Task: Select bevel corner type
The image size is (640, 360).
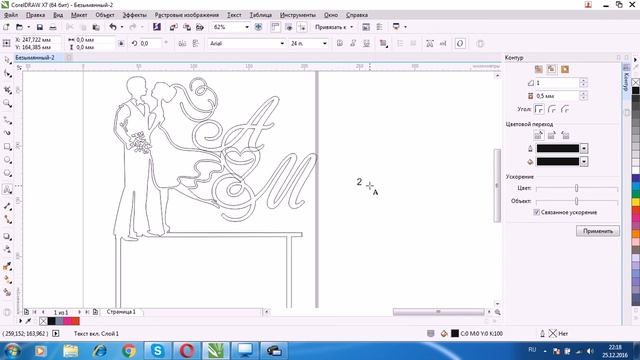Action: coord(565,109)
